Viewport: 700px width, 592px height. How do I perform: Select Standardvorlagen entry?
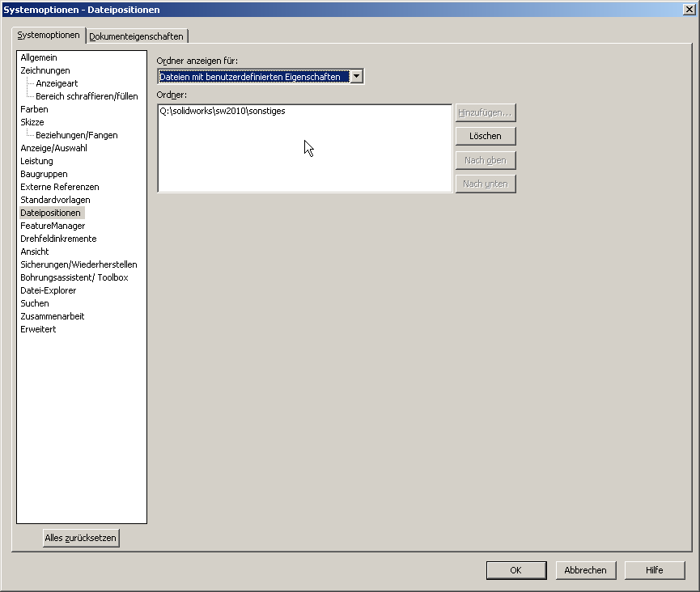[55, 200]
